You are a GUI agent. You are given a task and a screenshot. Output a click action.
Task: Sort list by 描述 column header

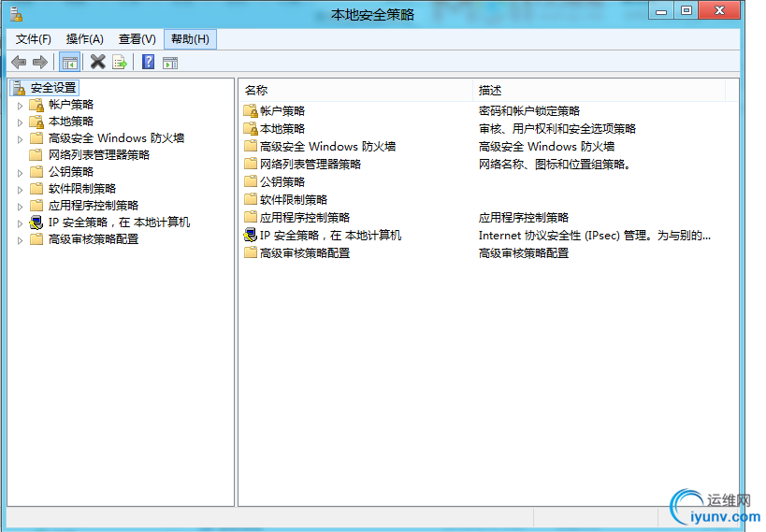[599, 91]
